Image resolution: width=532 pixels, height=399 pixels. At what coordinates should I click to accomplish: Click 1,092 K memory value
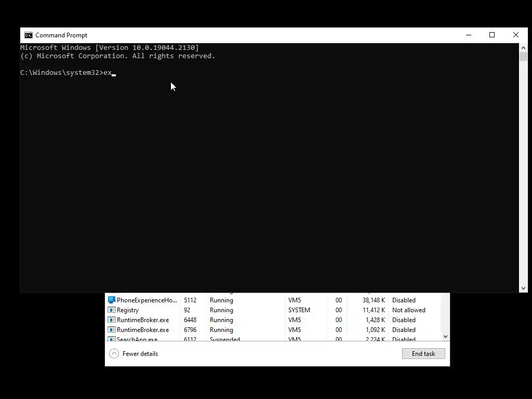[x=375, y=330]
